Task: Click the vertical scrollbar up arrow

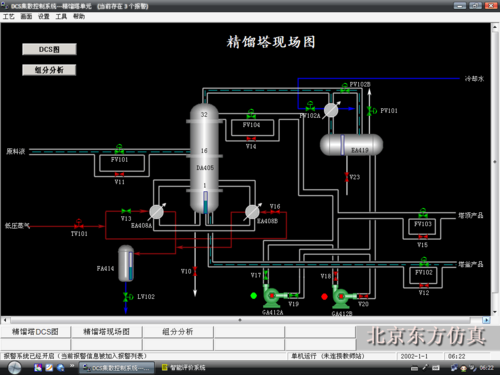Action: (495, 28)
